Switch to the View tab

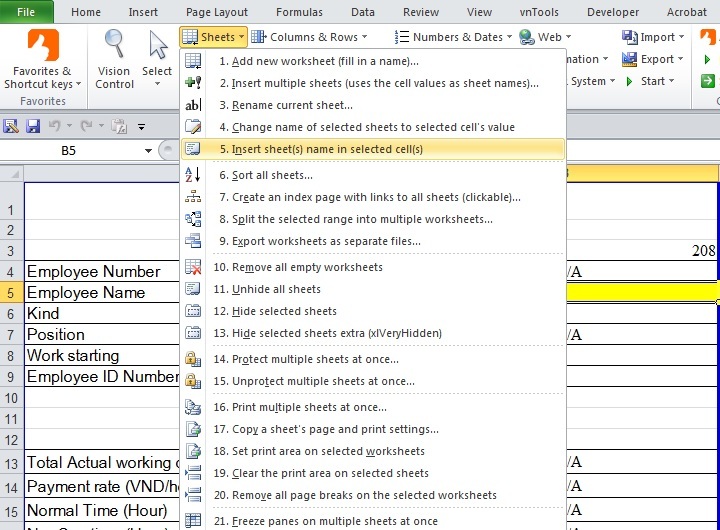(479, 12)
